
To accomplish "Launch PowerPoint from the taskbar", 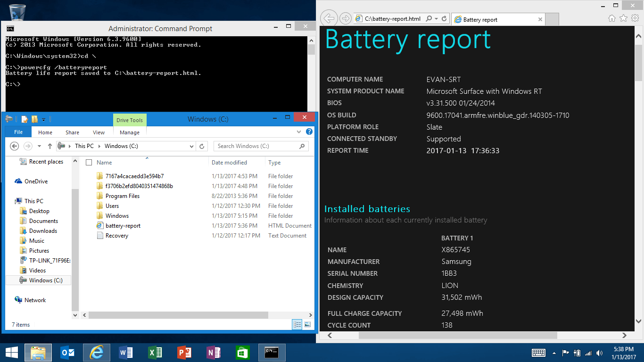I will (184, 353).
